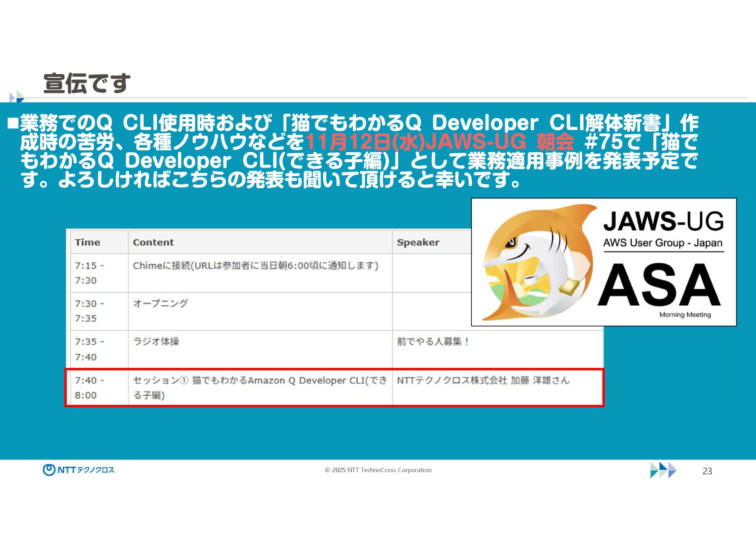
Task: Select the 7:35 - 7:40 time cell
Action: pos(99,349)
